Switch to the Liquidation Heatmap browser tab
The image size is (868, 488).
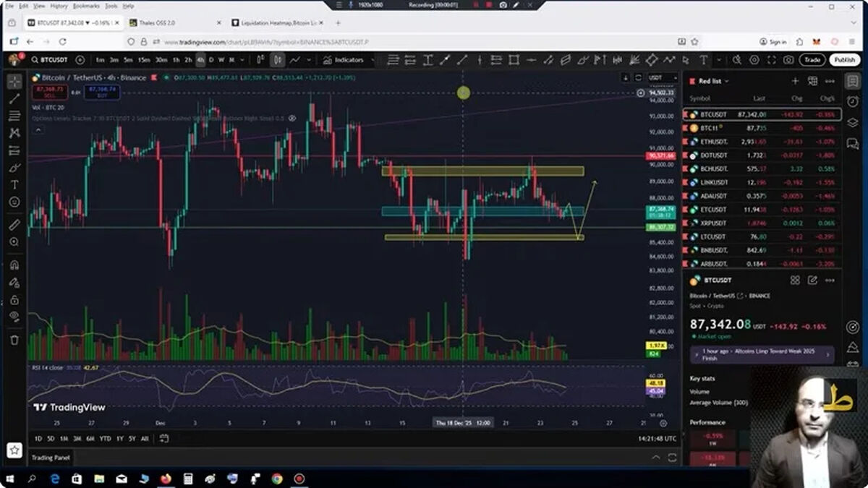[278, 22]
